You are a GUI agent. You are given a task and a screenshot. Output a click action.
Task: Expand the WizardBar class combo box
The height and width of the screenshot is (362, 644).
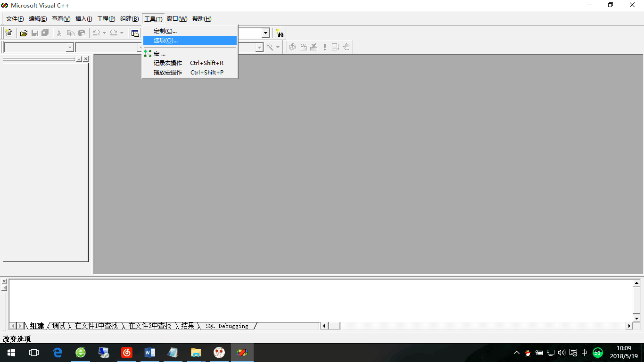pyautogui.click(x=70, y=47)
